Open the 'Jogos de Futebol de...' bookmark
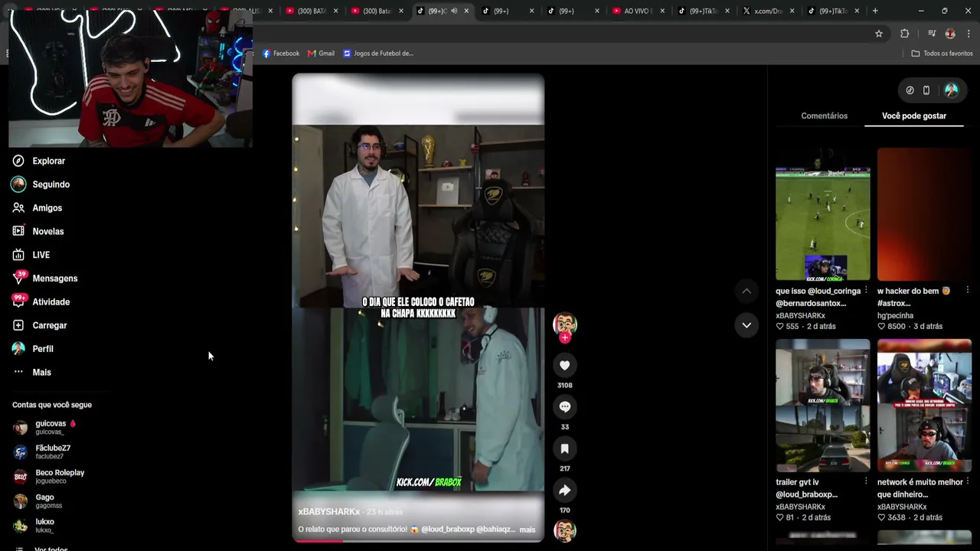 pyautogui.click(x=378, y=54)
